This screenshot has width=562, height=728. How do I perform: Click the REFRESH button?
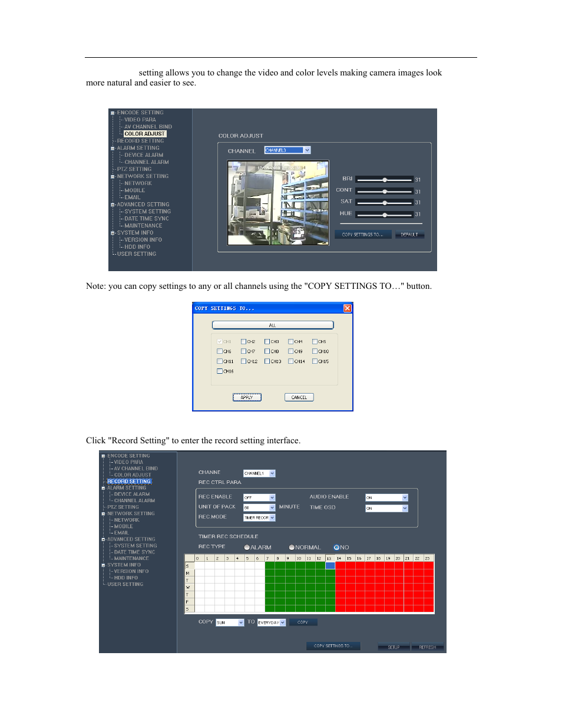point(428,647)
